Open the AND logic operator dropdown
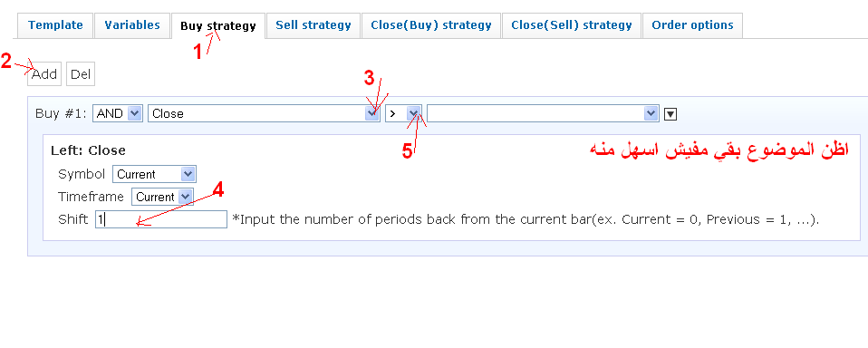The image size is (868, 348). pyautogui.click(x=118, y=113)
